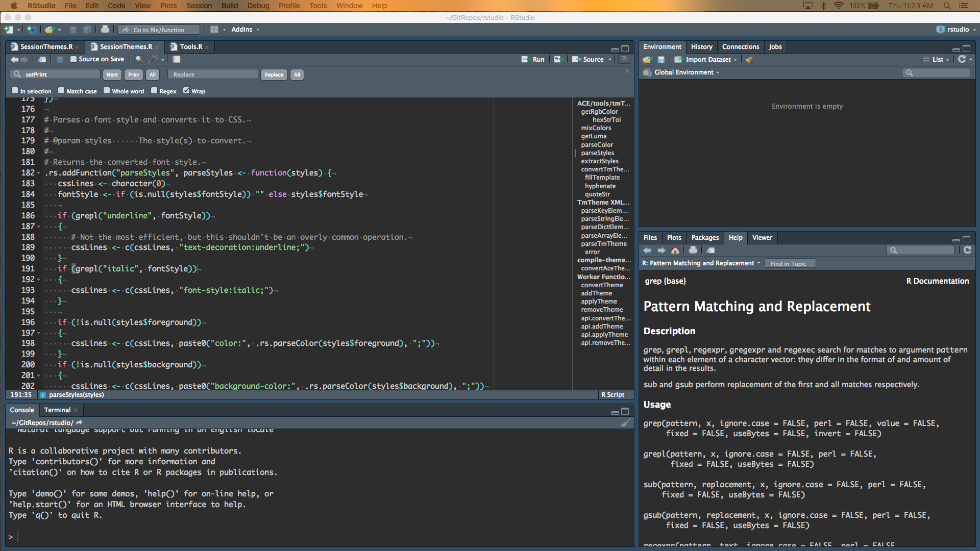980x551 pixels.
Task: Click Next to find the following match
Action: tap(112, 74)
